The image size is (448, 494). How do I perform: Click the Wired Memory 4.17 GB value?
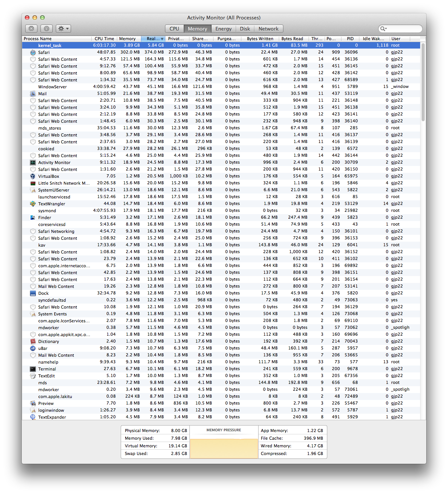pos(315,446)
